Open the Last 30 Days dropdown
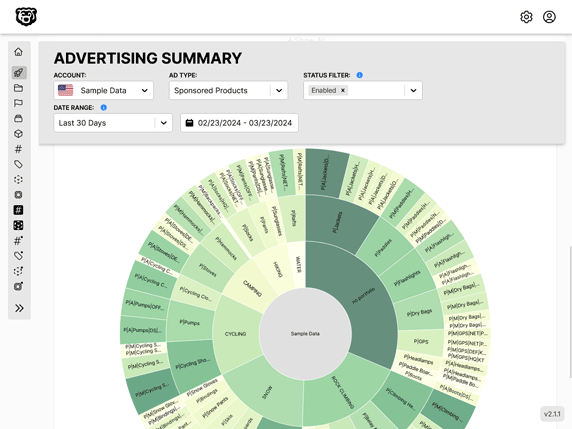The image size is (572, 429). point(113,123)
